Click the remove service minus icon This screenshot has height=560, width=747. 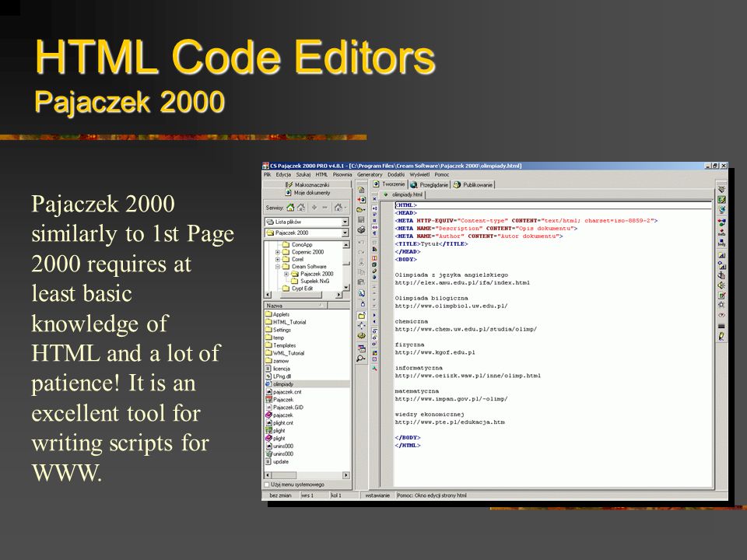(325, 208)
